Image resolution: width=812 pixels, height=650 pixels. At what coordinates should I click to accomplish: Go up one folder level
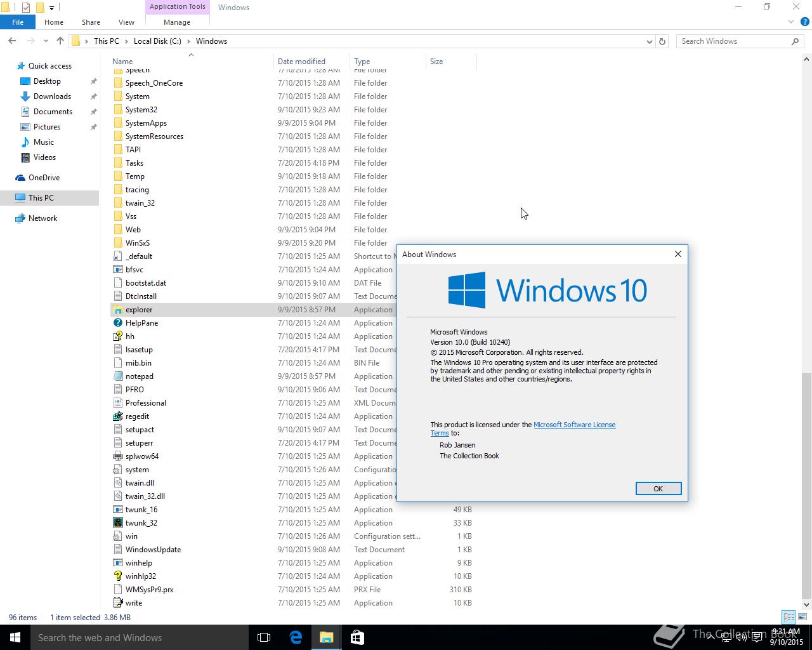tap(60, 41)
